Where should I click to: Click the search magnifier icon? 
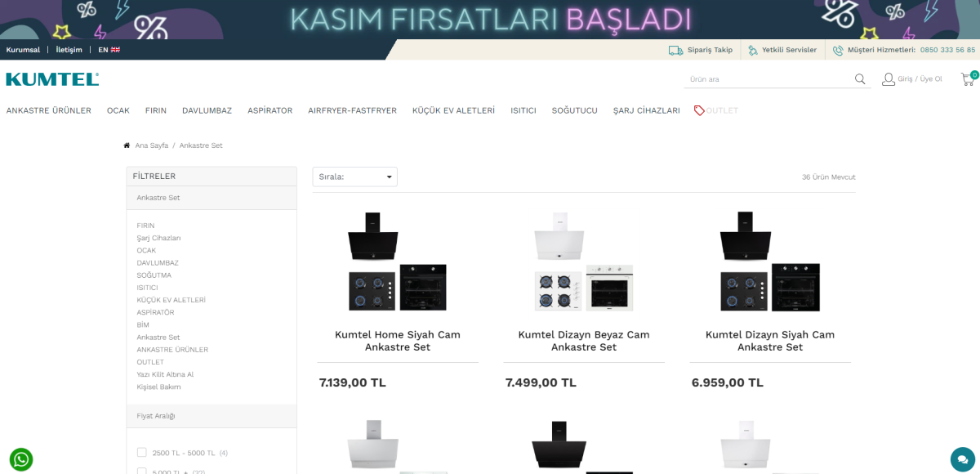(x=860, y=79)
